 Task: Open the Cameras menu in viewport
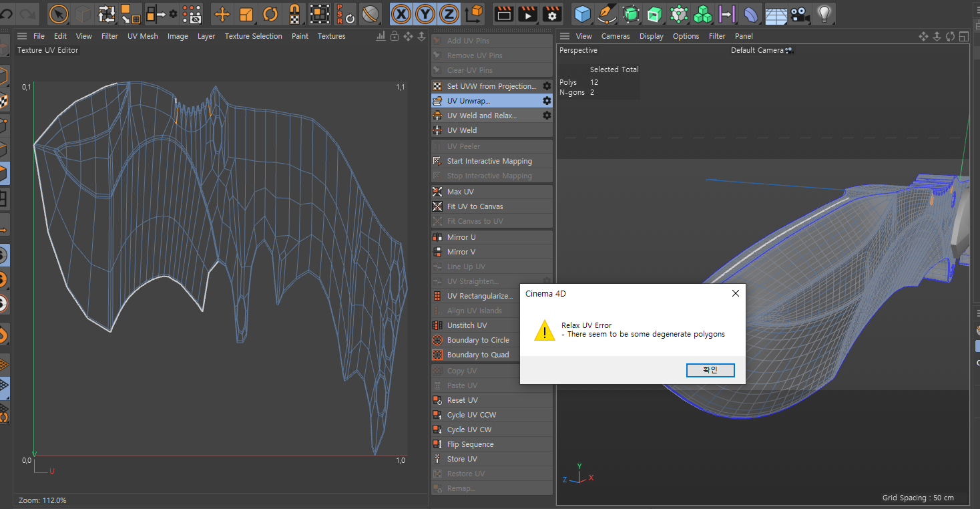[616, 36]
